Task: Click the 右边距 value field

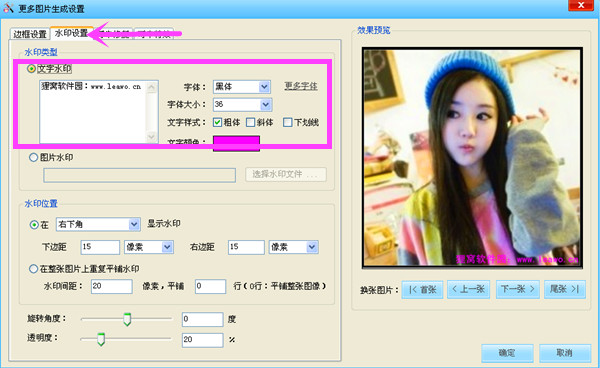Action: coord(246,247)
